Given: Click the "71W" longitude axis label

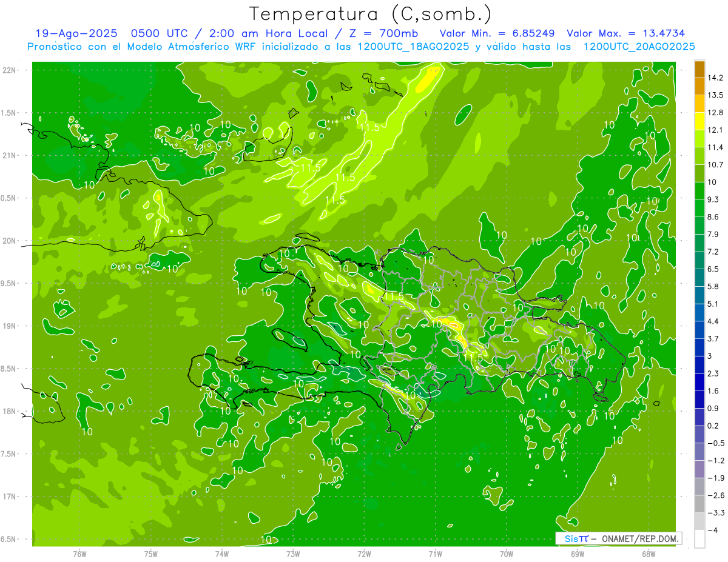Looking at the screenshot, I should [435, 554].
